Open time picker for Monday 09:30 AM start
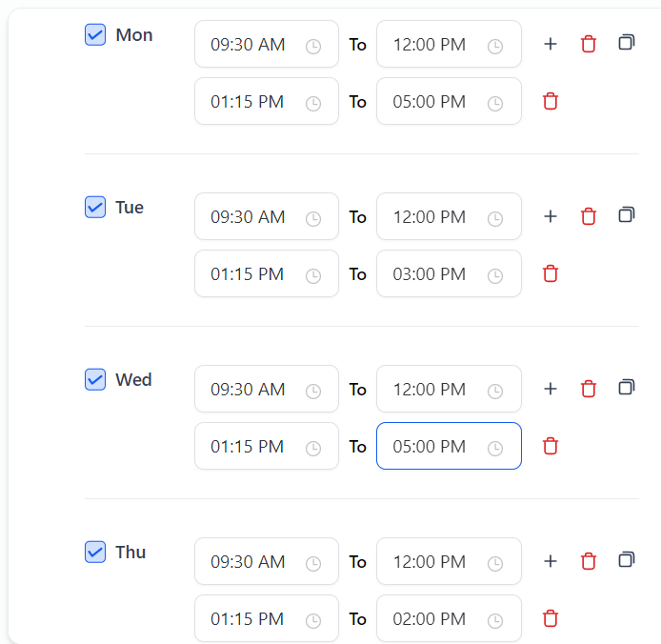The width and height of the screenshot is (661, 644). pos(313,46)
